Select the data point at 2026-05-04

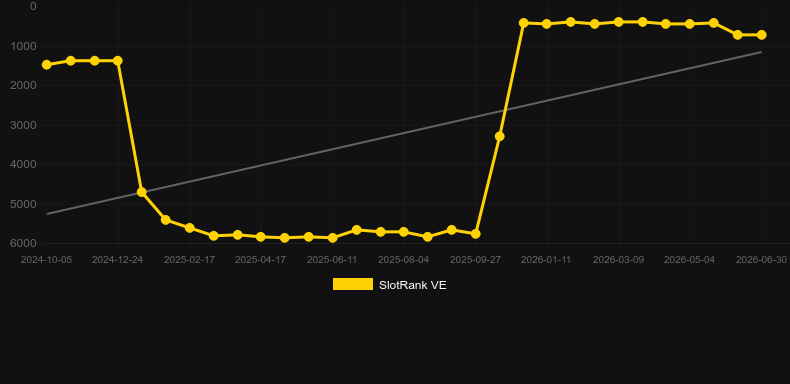(x=690, y=24)
